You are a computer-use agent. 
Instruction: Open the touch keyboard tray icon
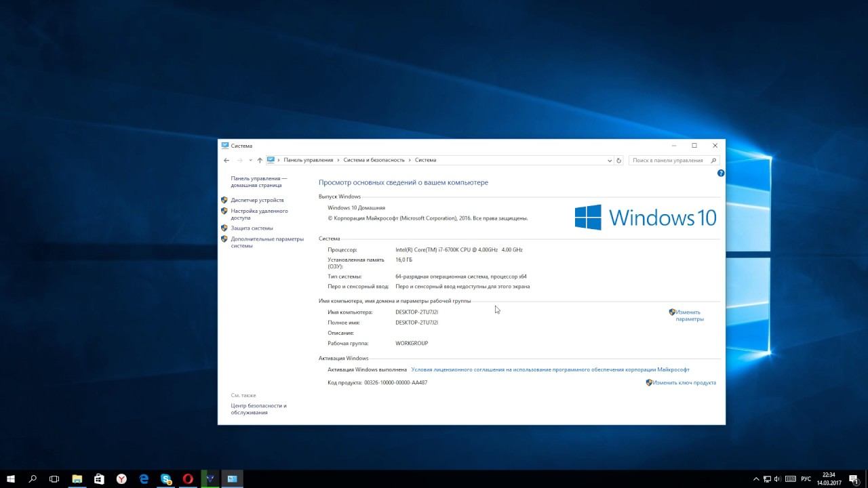click(791, 479)
